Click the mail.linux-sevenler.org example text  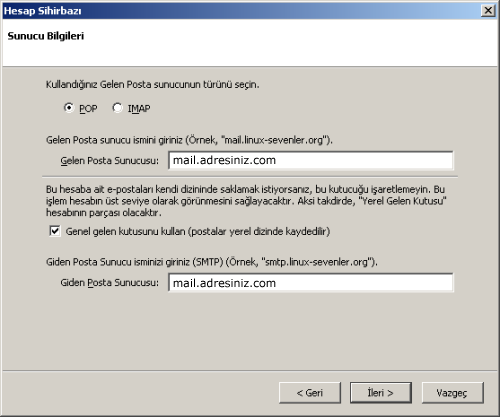pos(274,140)
